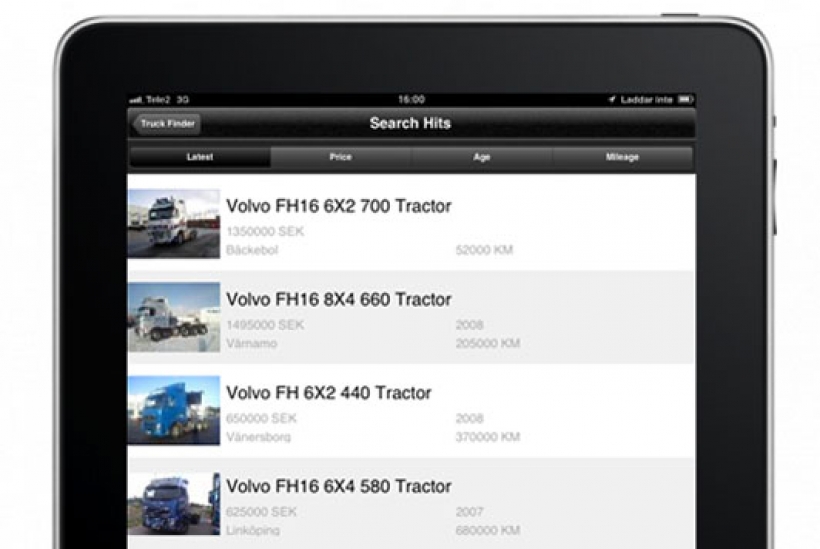Open thumbnail of Volvo FH16 6X2 700 truck
The image size is (820, 549).
point(174,223)
